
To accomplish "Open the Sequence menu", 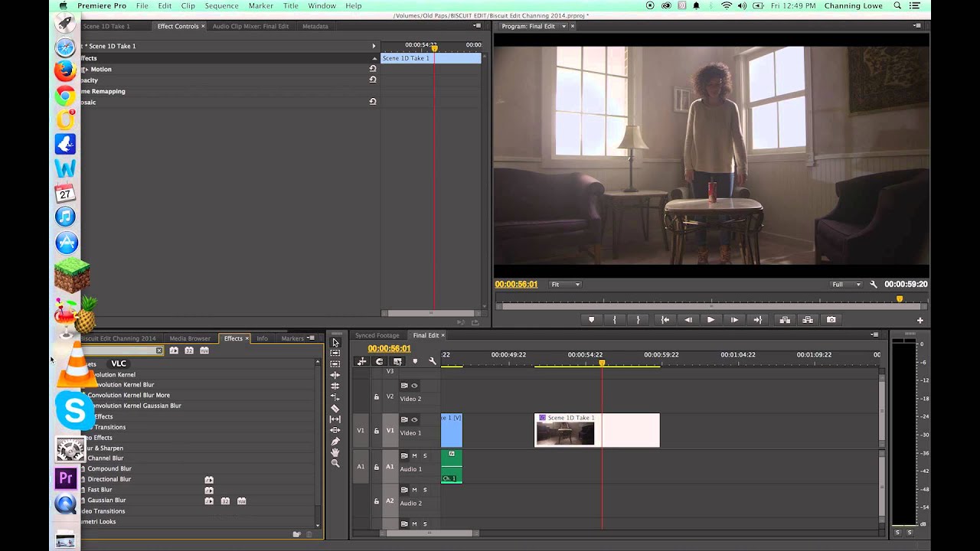I will tap(221, 5).
